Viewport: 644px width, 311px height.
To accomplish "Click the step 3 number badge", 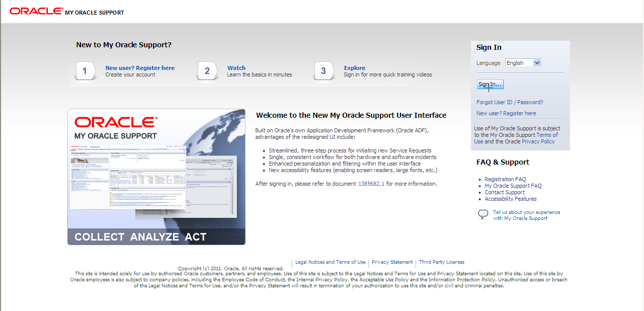I will click(324, 71).
